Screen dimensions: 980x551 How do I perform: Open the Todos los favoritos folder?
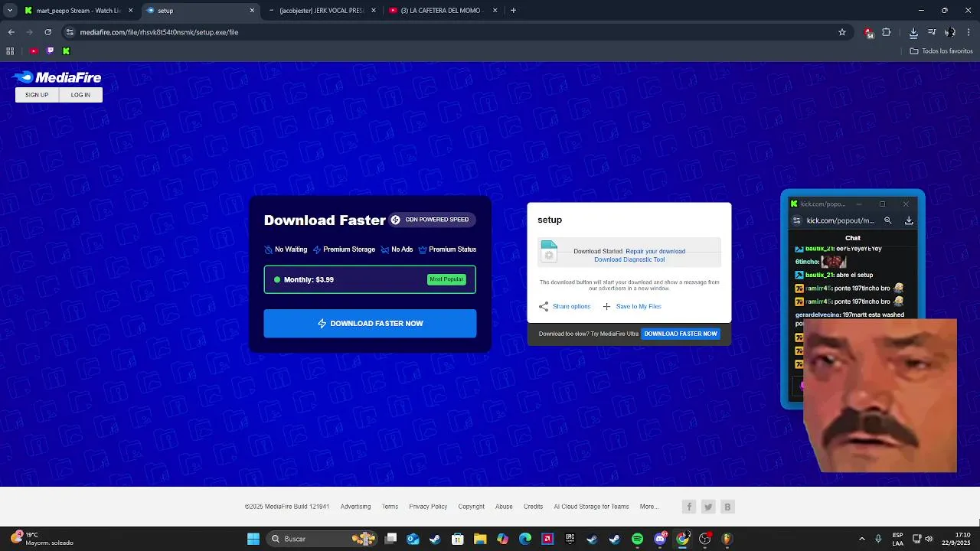[x=941, y=51]
